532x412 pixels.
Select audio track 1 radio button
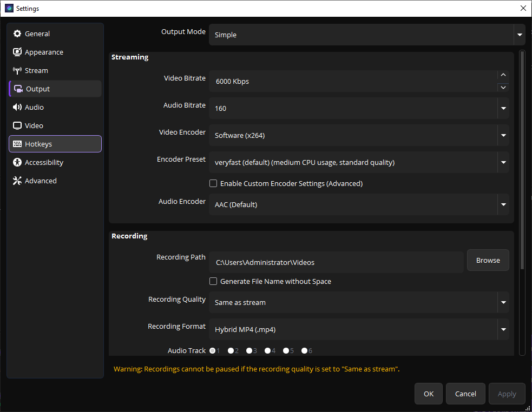click(212, 350)
